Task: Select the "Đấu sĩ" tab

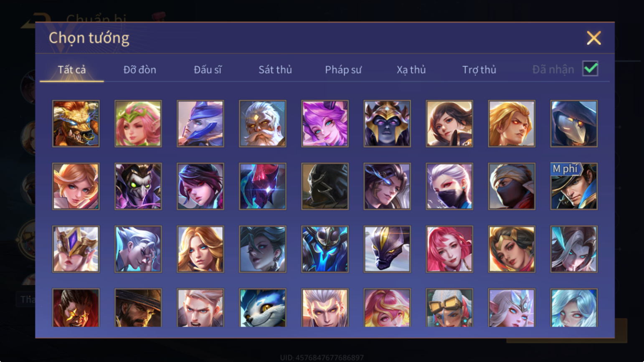Action: (x=208, y=70)
